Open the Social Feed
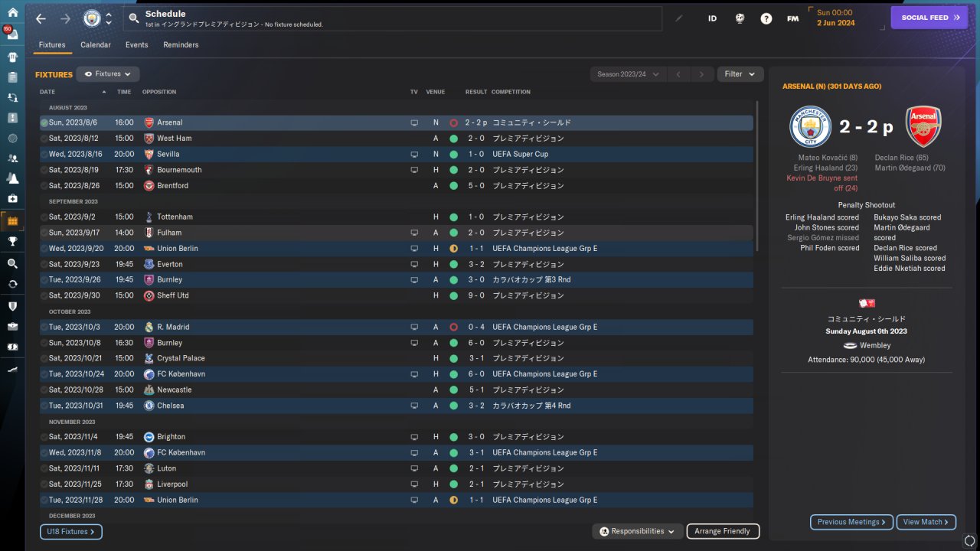The width and height of the screenshot is (980, 551). click(929, 18)
